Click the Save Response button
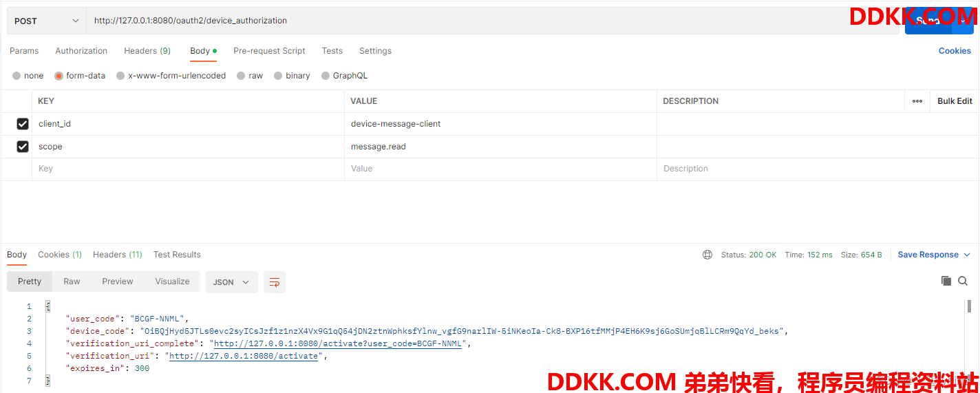Viewport: 980px width, 393px height. 928,255
